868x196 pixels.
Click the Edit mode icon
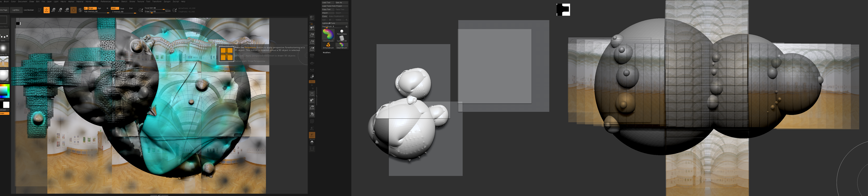coord(40,10)
